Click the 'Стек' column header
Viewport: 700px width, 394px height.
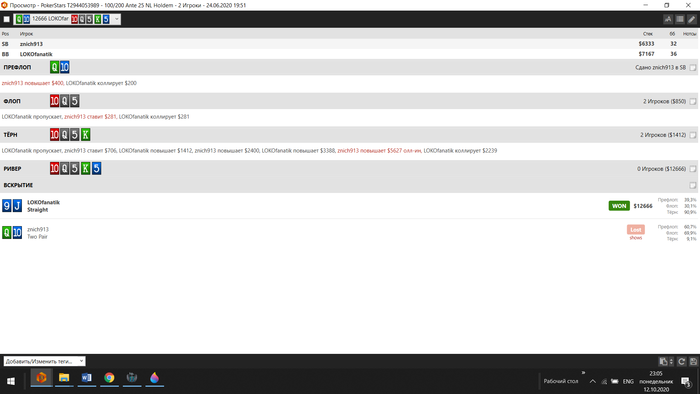pos(648,34)
